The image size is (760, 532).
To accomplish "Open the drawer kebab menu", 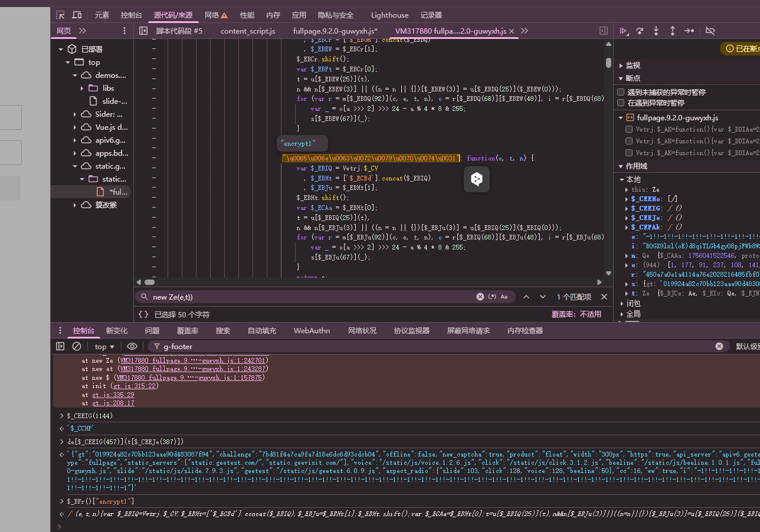I will (x=60, y=330).
